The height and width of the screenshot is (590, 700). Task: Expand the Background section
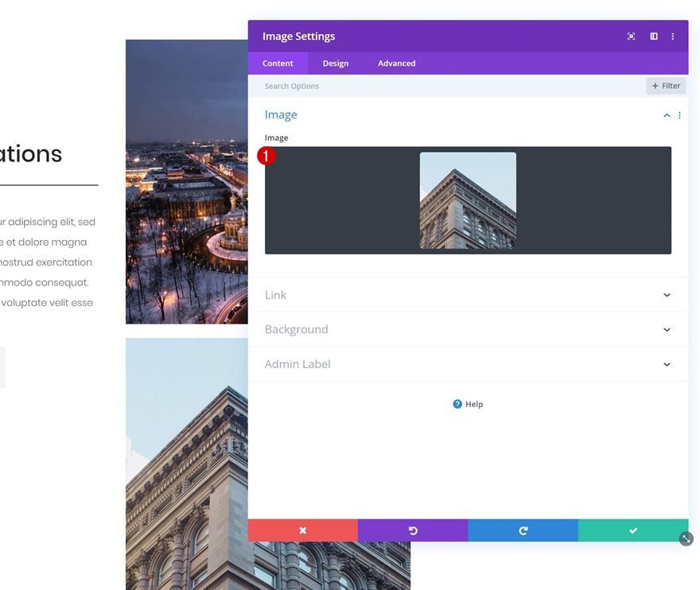coord(469,329)
